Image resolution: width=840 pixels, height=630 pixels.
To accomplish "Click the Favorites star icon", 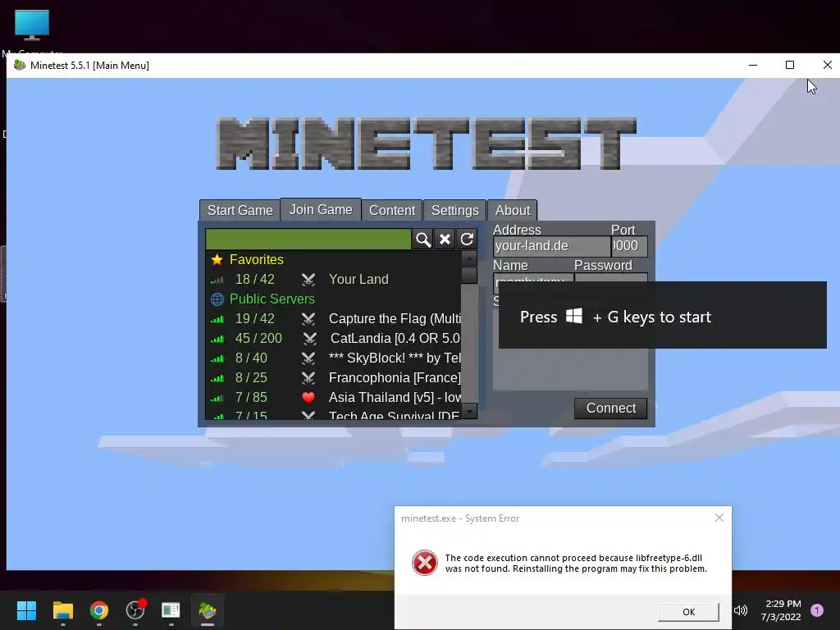I will 217,260.
